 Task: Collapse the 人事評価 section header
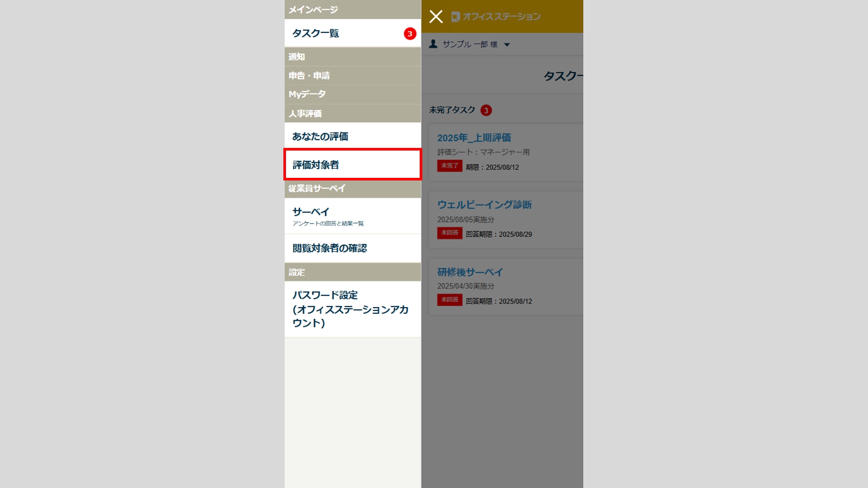[x=353, y=113]
